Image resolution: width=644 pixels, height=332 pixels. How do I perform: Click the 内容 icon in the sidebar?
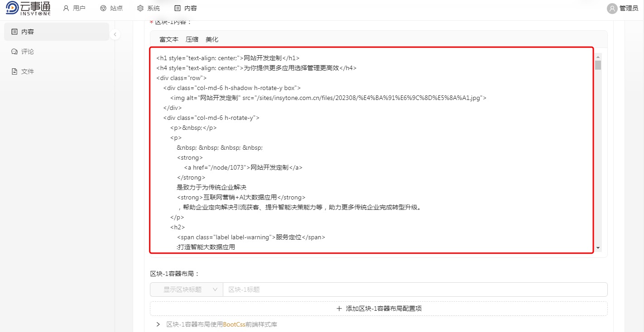[14, 31]
